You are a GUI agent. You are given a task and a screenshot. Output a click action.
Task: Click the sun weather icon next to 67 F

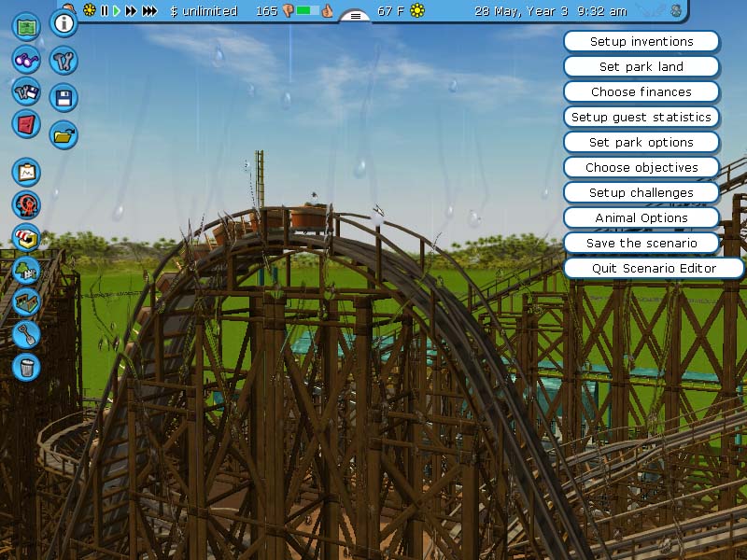pyautogui.click(x=416, y=10)
